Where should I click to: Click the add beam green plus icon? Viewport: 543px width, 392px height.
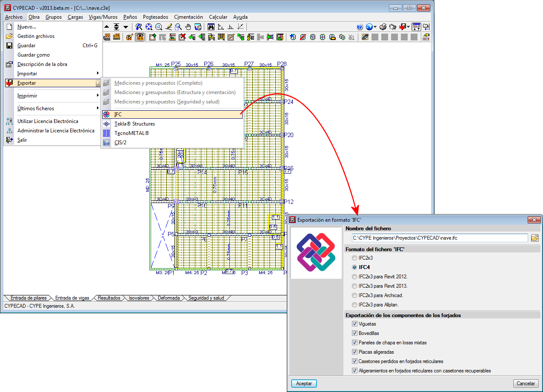pyautogui.click(x=152, y=37)
